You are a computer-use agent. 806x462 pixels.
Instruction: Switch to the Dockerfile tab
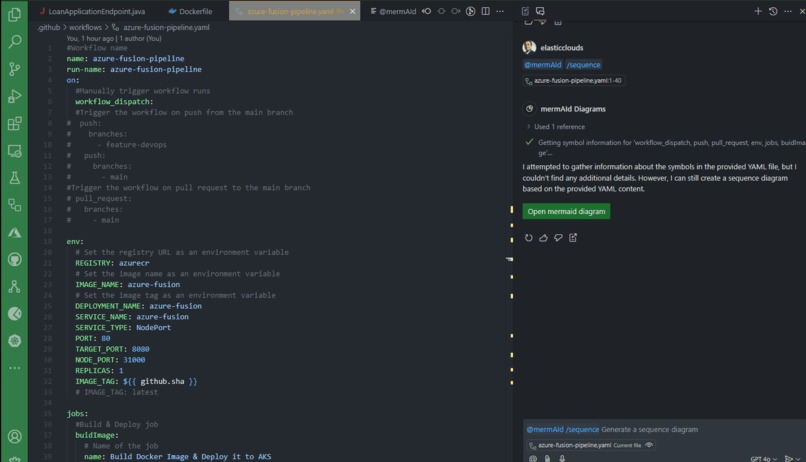pyautogui.click(x=191, y=11)
